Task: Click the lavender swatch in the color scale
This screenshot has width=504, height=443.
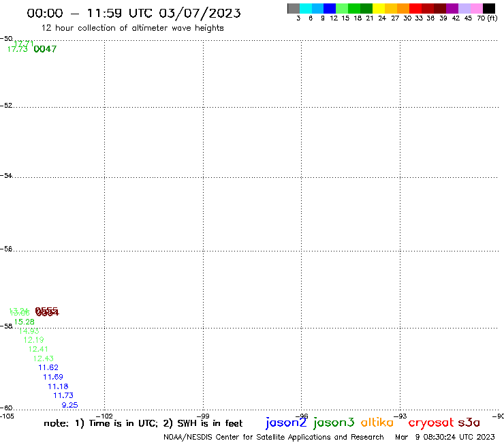Action: (x=464, y=8)
